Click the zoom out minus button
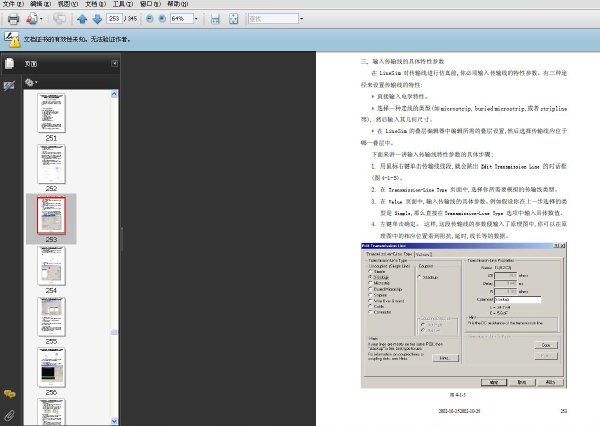Viewport: 600px width, 426px height. click(x=150, y=18)
